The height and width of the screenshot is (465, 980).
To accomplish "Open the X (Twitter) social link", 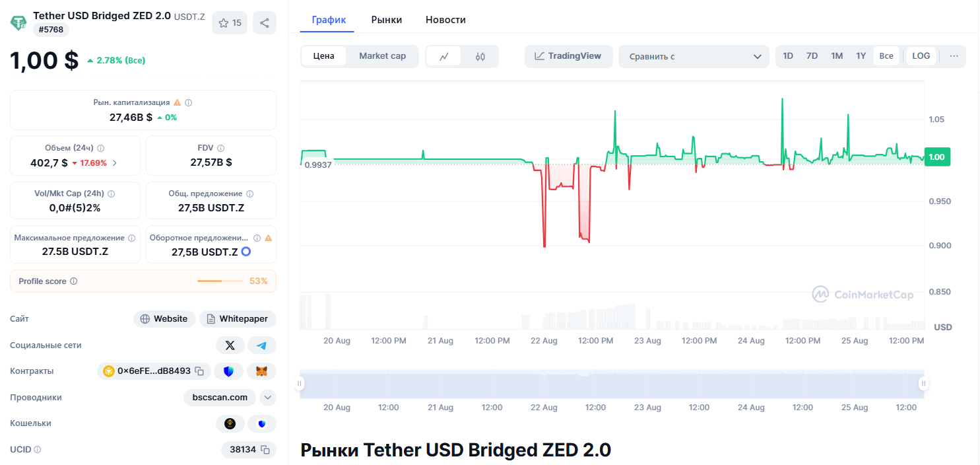I will [230, 345].
